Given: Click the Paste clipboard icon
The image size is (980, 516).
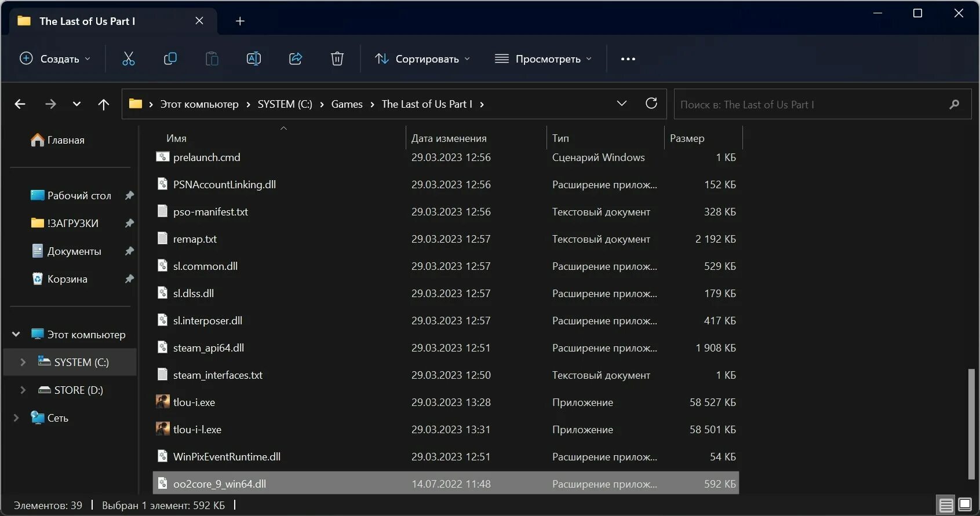Looking at the screenshot, I should (x=212, y=58).
